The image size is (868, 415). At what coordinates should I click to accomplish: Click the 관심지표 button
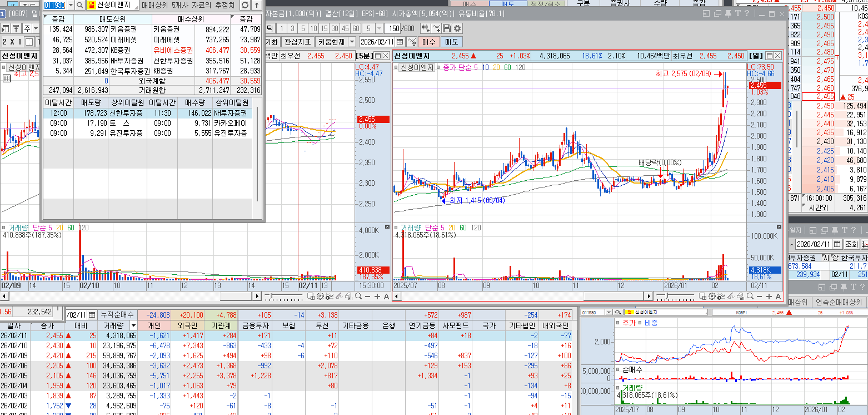298,42
